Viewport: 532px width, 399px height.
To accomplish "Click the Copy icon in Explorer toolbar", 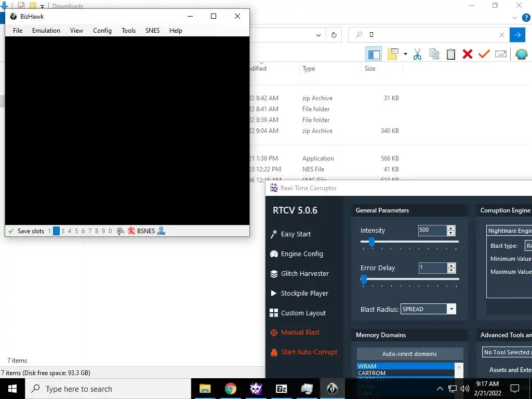I will pyautogui.click(x=434, y=54).
